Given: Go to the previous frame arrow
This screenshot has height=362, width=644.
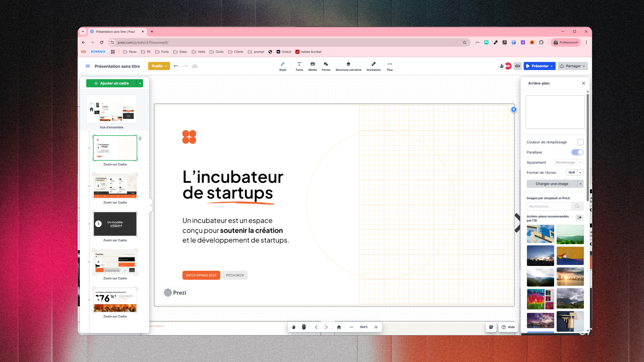Looking at the screenshot, I should coord(316,327).
